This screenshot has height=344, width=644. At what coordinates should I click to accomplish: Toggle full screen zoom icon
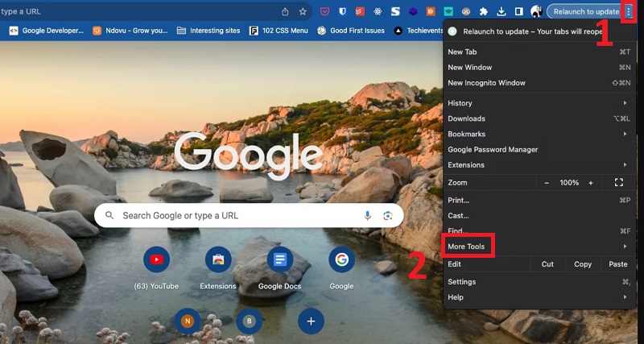coord(618,183)
